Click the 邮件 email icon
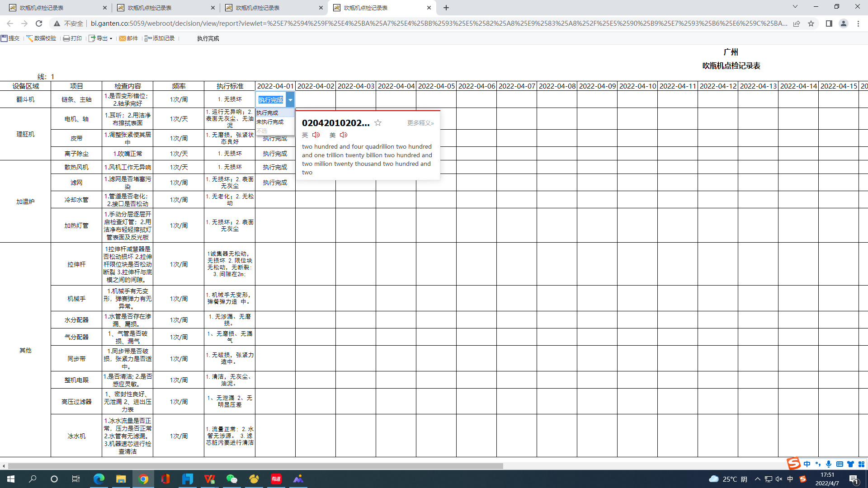 [x=123, y=38]
